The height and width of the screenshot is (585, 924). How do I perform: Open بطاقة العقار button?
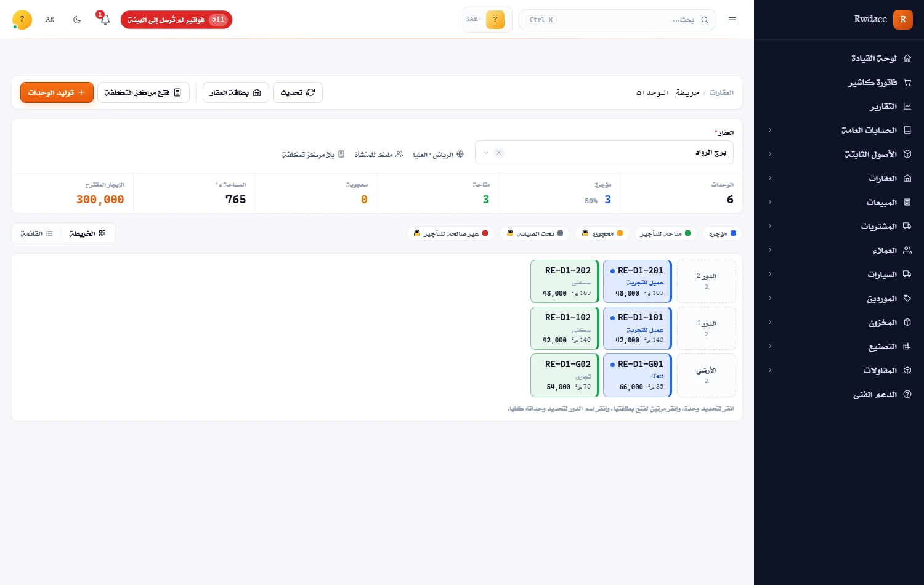click(235, 92)
